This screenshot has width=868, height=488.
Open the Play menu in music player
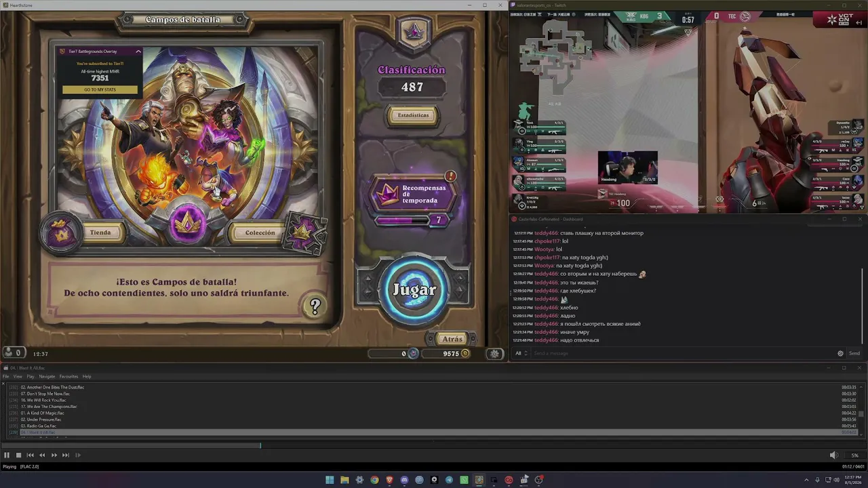click(31, 376)
